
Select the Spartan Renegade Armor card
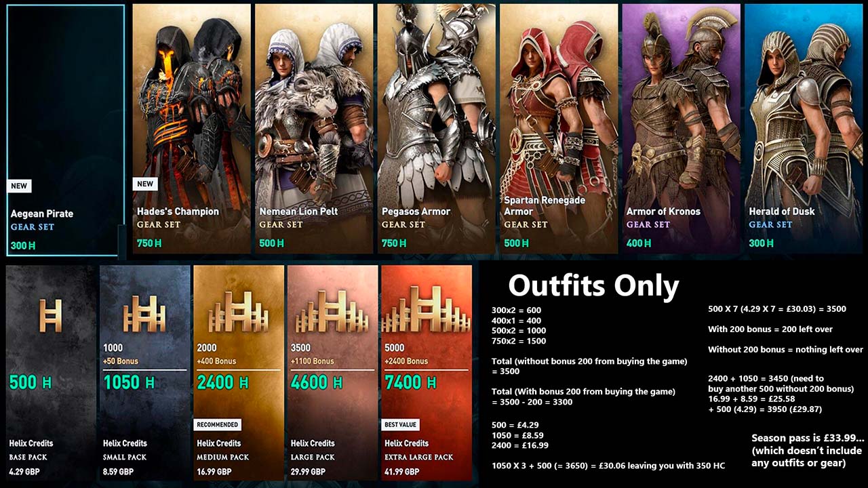[559, 129]
